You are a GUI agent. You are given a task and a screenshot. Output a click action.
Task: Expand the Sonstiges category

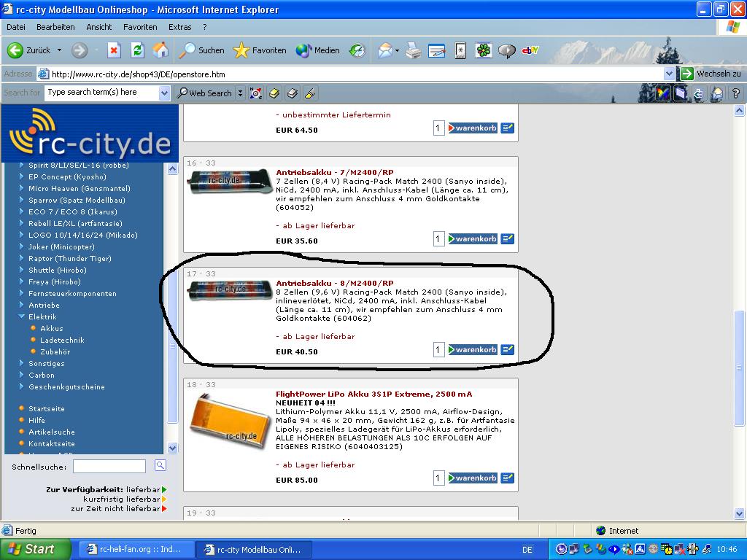pyautogui.click(x=21, y=363)
